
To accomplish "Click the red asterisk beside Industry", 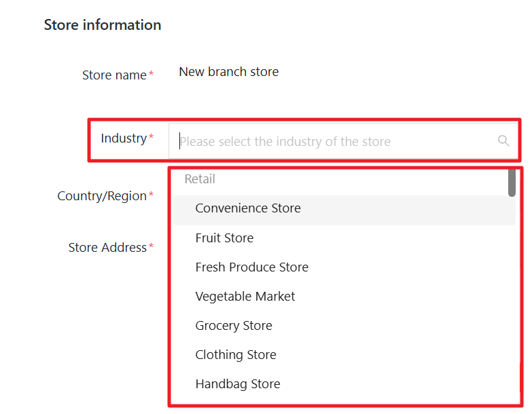I will point(151,138).
